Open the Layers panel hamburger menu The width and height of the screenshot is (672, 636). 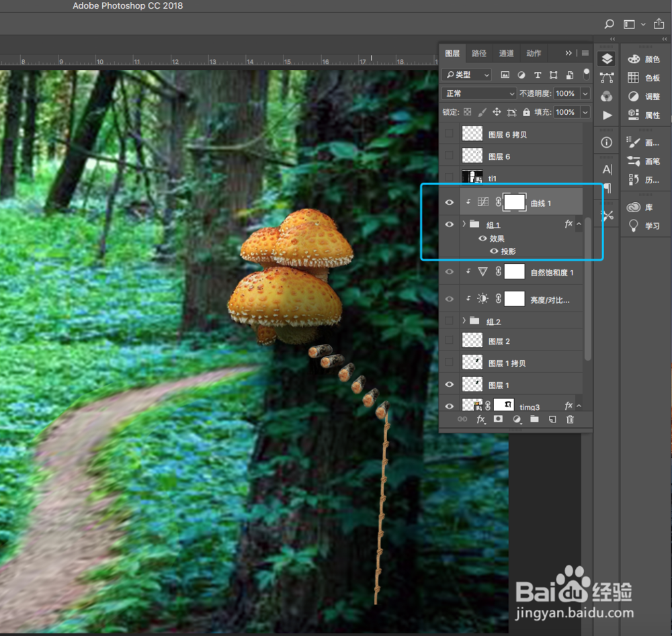[x=585, y=53]
